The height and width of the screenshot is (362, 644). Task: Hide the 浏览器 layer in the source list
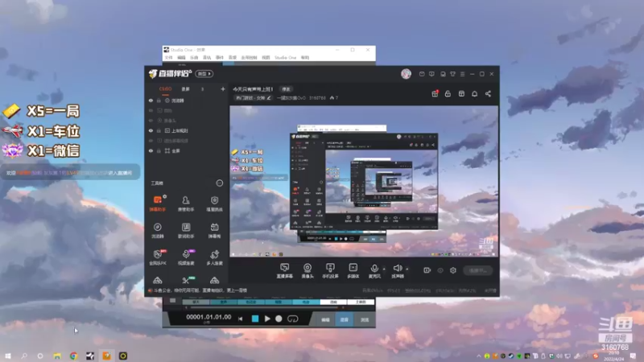click(x=151, y=101)
